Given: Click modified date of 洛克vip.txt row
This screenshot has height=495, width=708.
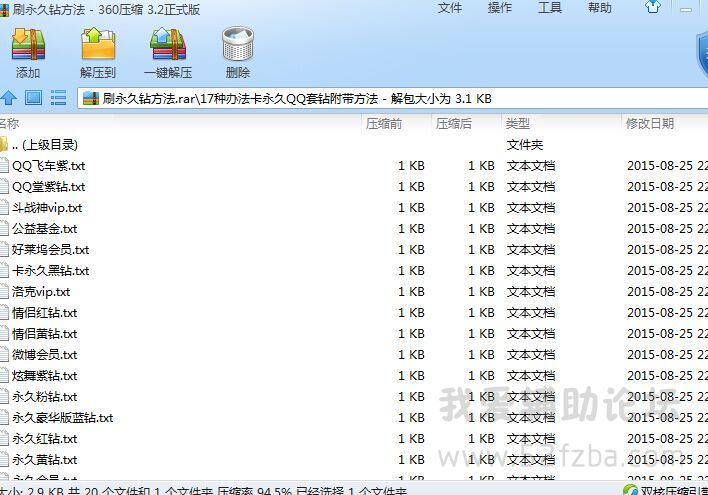Looking at the screenshot, I should (667, 292).
